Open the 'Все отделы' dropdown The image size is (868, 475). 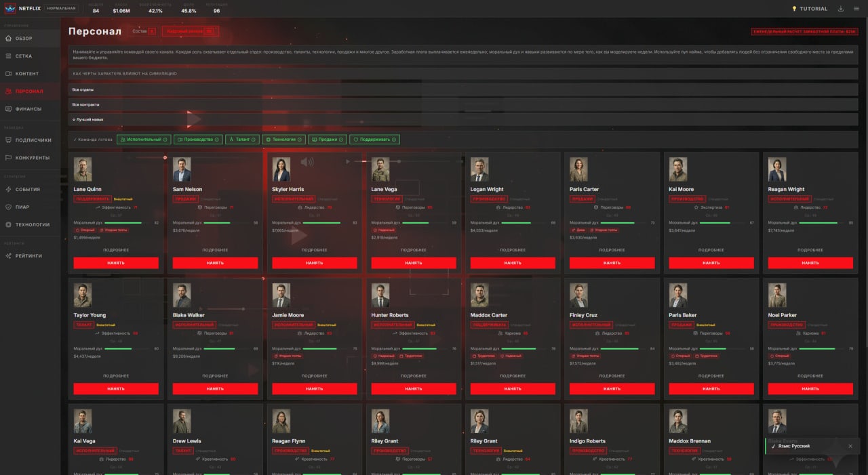click(463, 89)
